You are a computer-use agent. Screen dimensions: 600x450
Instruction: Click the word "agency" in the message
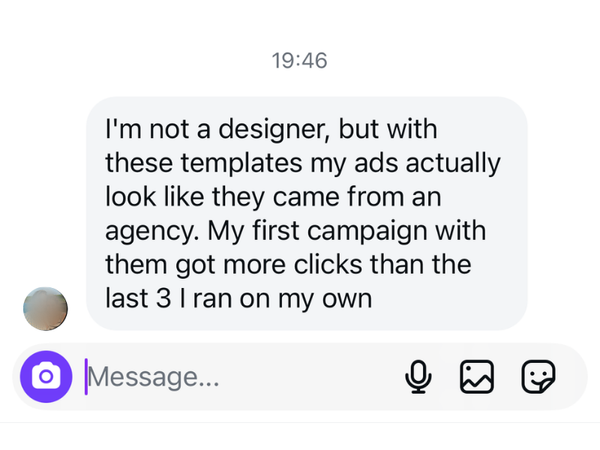click(150, 230)
